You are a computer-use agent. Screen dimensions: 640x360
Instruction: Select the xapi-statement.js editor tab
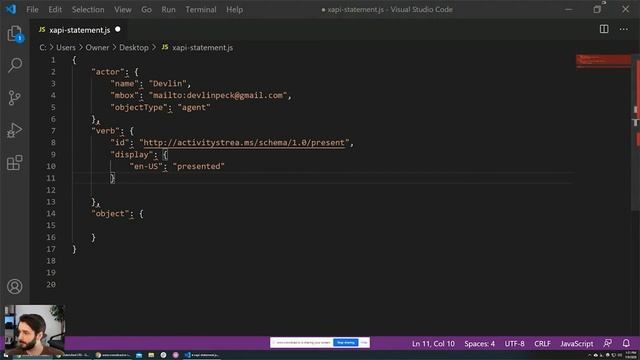click(x=79, y=30)
